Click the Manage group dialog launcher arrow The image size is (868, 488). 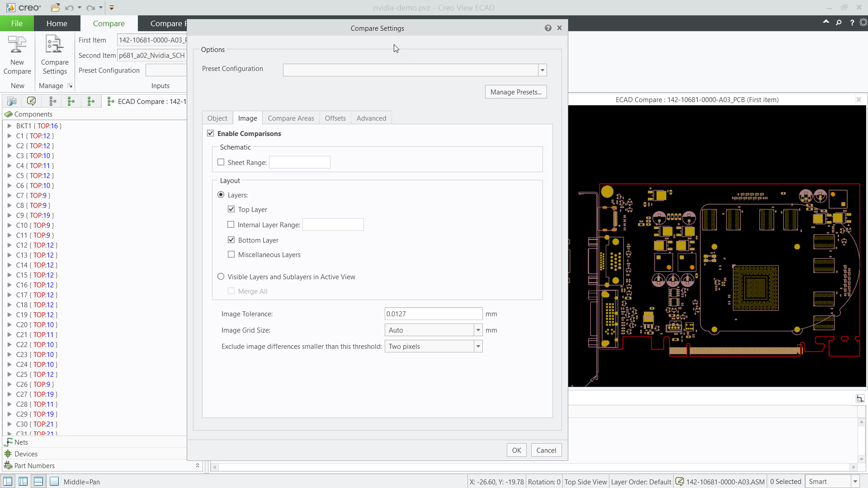pos(70,85)
